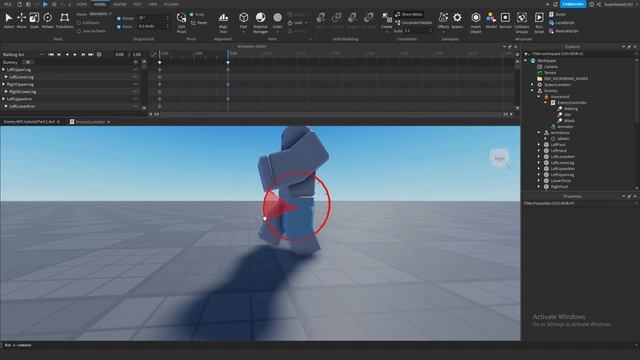Viewport: 640px width, 360px height.
Task: Switch to the TEST ribbon tab
Action: coord(137,4)
